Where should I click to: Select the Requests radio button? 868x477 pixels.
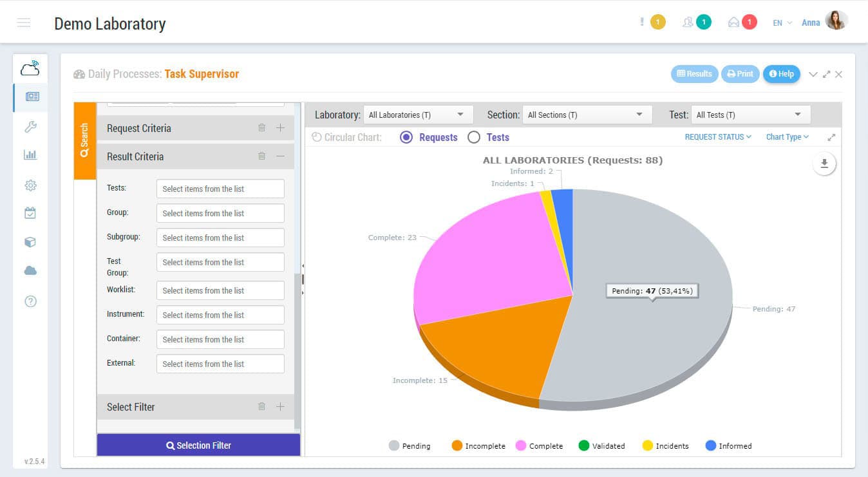pos(406,137)
